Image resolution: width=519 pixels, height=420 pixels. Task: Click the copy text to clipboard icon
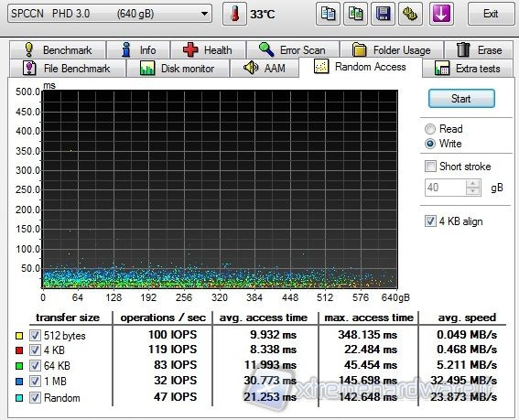[x=328, y=14]
